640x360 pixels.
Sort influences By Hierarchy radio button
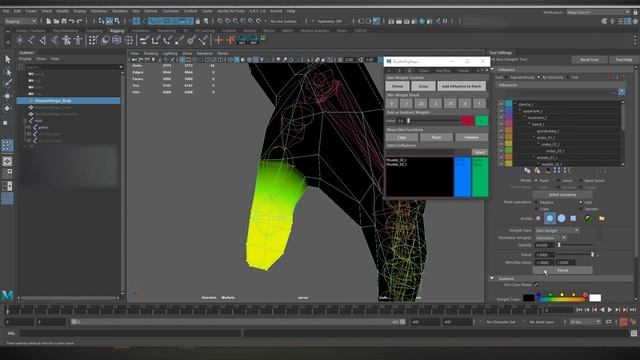coord(538,77)
